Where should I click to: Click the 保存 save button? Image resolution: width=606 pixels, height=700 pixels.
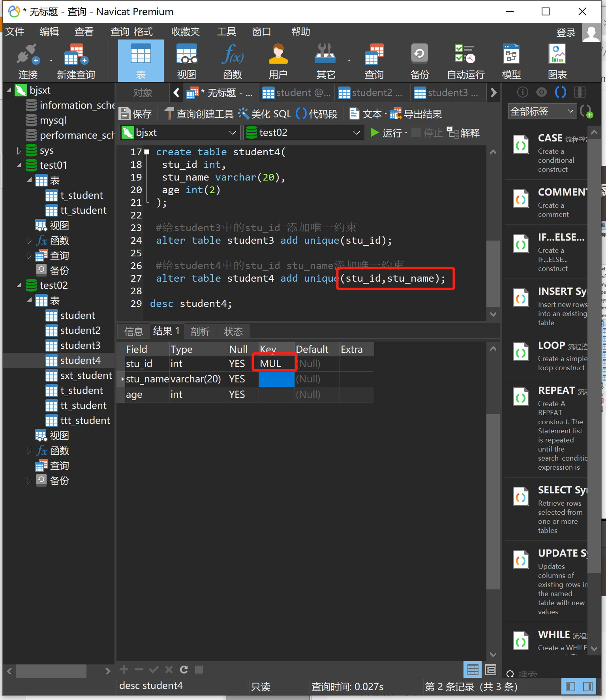click(135, 114)
